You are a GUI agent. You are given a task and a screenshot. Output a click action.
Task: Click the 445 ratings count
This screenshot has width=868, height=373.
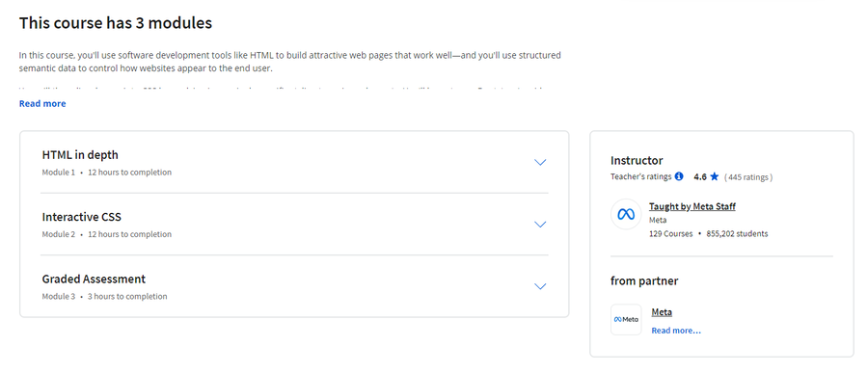tap(748, 177)
